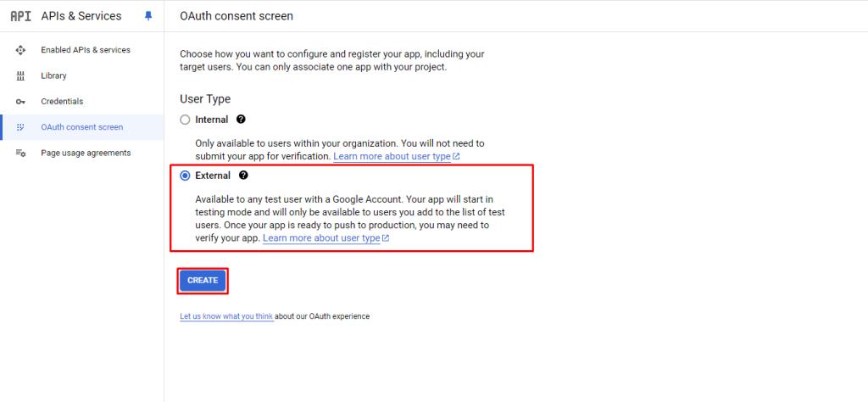This screenshot has width=868, height=402.
Task: Click 'Available to any test user' description text
Action: 350,218
